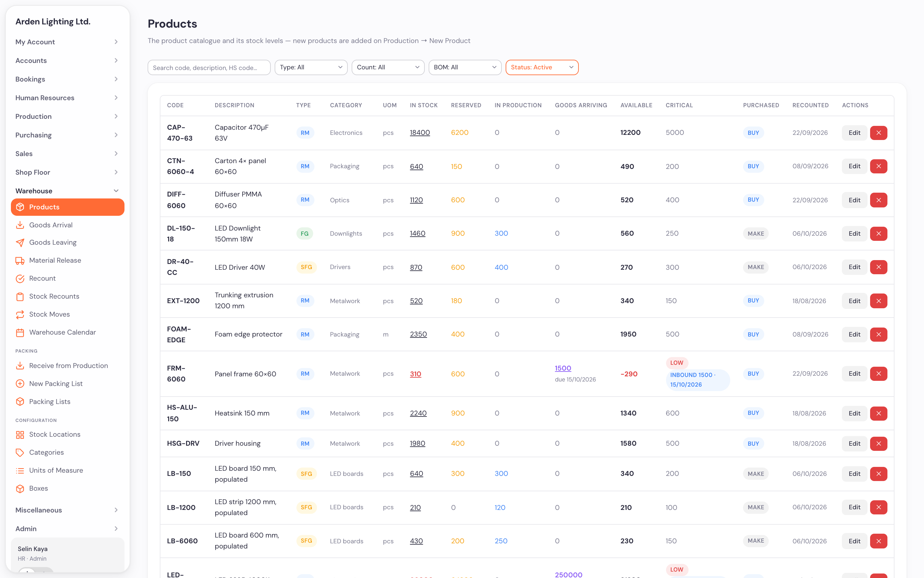Expand the Miscellaneous sidebar menu
Viewport: 924px width, 578px height.
67,510
